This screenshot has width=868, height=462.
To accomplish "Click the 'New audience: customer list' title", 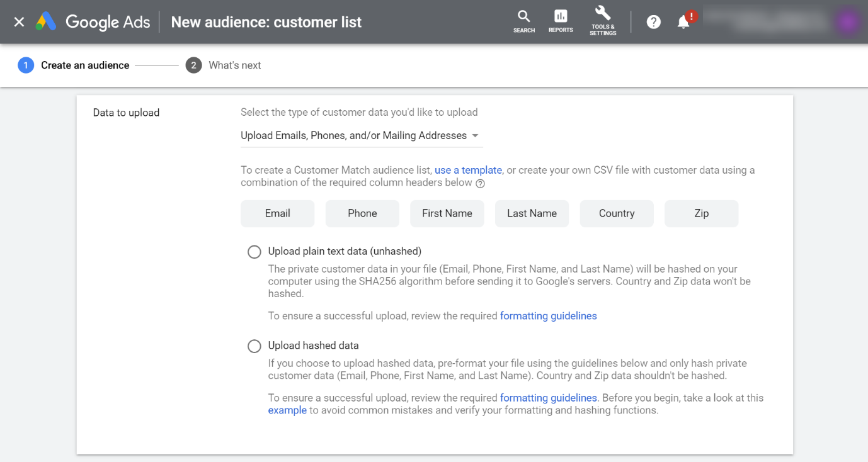I will click(266, 22).
